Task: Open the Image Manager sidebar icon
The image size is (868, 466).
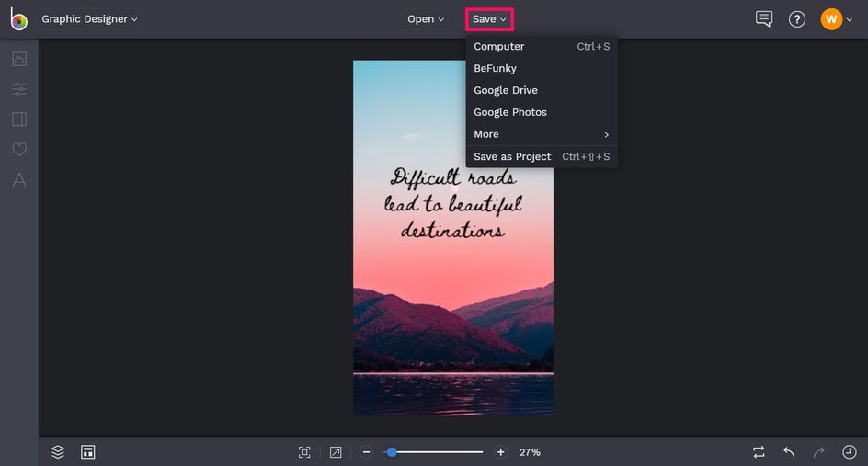Action: [x=19, y=59]
